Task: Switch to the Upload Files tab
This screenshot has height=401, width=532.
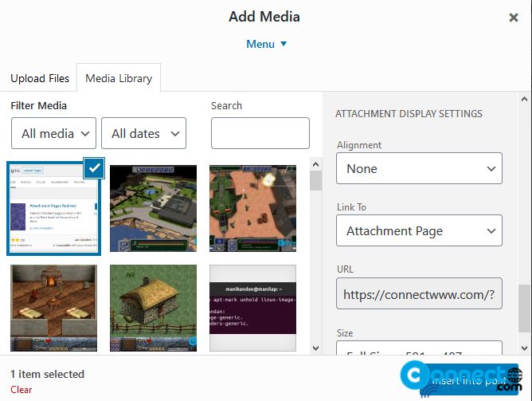Action: [40, 78]
